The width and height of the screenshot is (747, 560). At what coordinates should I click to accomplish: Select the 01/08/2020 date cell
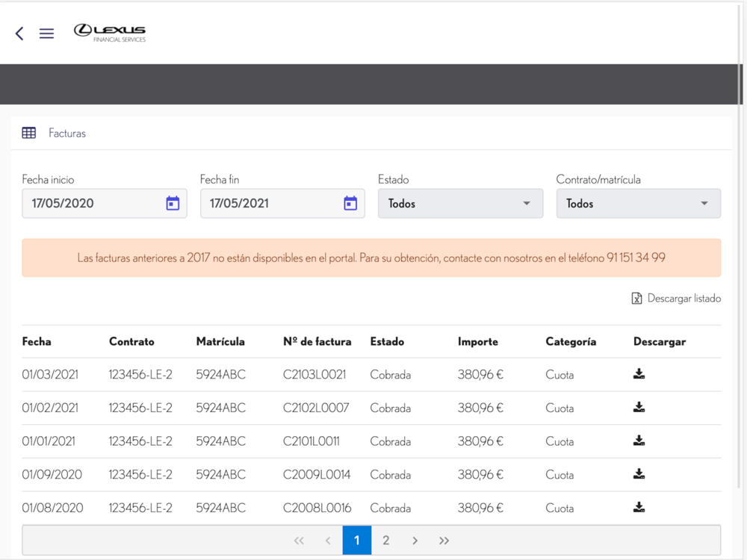(x=52, y=508)
